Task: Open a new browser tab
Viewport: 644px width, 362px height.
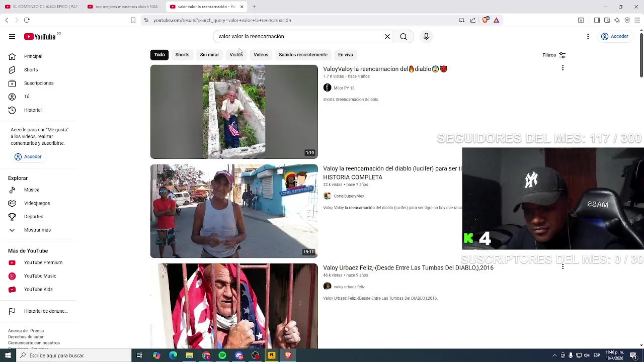Action: [x=254, y=7]
